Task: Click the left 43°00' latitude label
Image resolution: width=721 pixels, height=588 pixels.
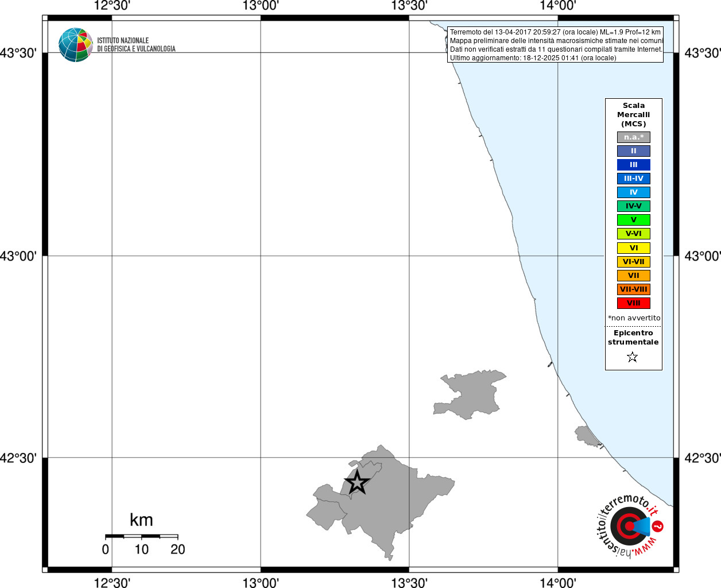Action: point(18,256)
